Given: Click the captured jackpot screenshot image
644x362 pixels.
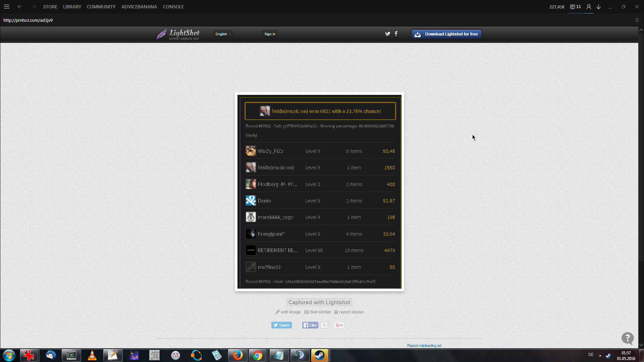Looking at the screenshot, I should click(x=319, y=192).
